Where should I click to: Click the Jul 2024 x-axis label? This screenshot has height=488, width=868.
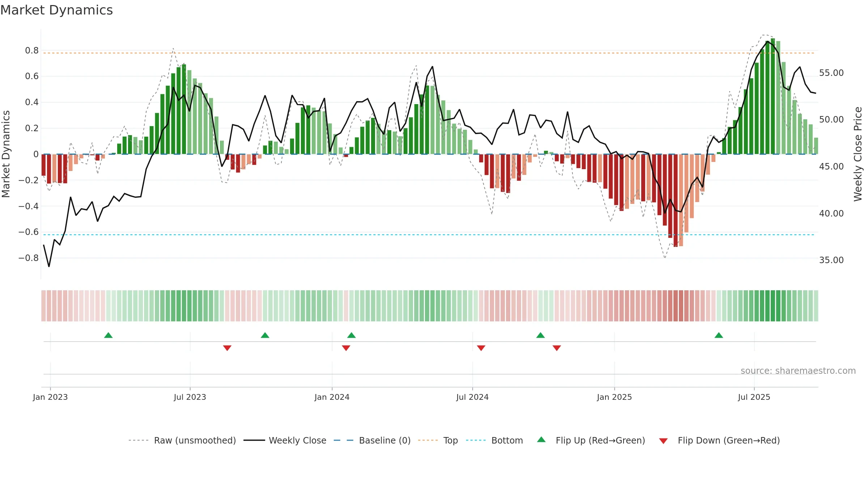tap(472, 397)
